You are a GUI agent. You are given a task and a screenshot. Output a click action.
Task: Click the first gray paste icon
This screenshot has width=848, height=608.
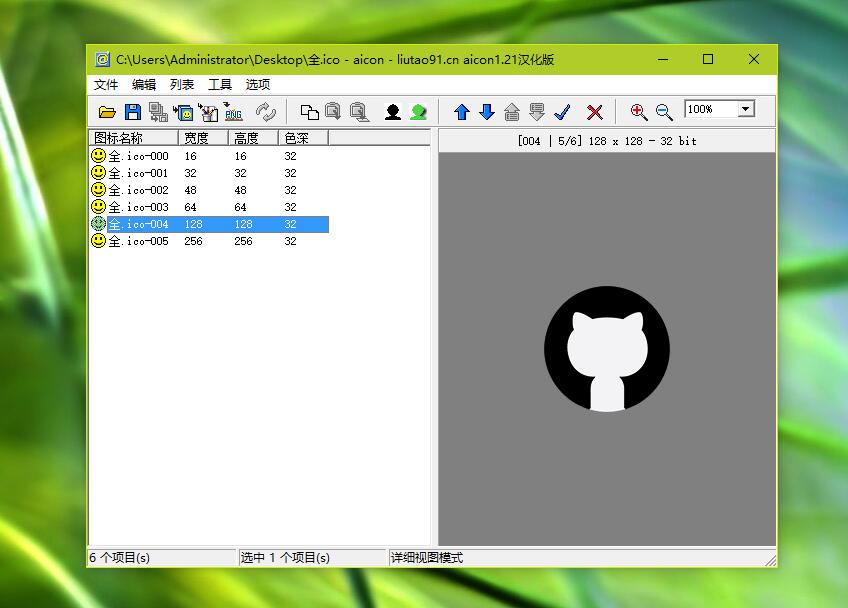coord(333,111)
